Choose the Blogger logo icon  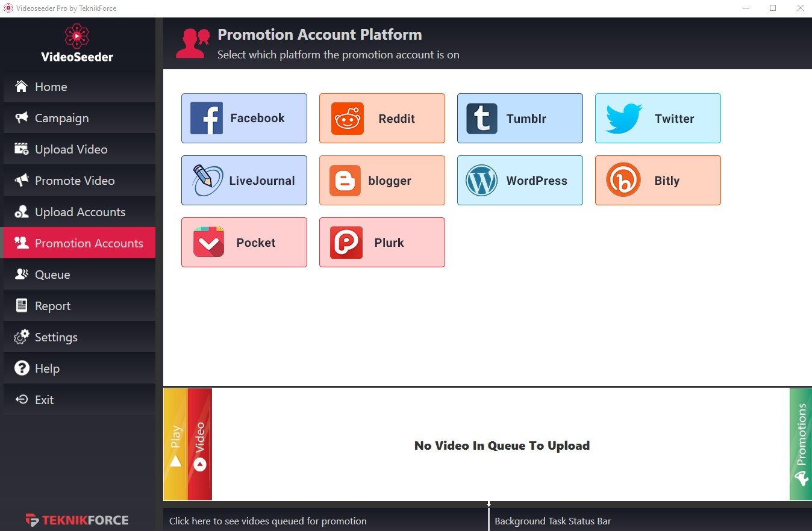tap(345, 181)
